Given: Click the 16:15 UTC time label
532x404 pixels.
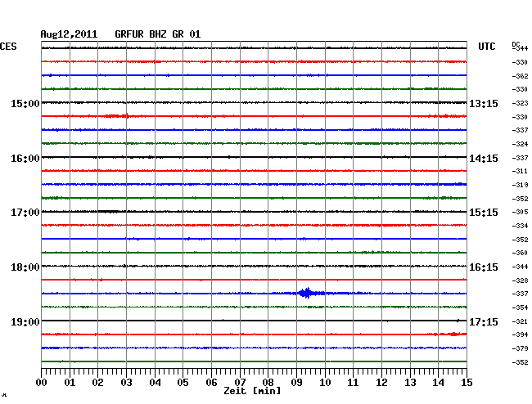Looking at the screenshot, I should coord(484,267).
